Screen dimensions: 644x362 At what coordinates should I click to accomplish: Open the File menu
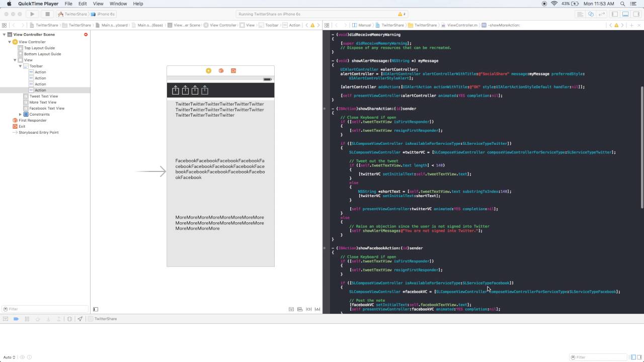pyautogui.click(x=68, y=4)
